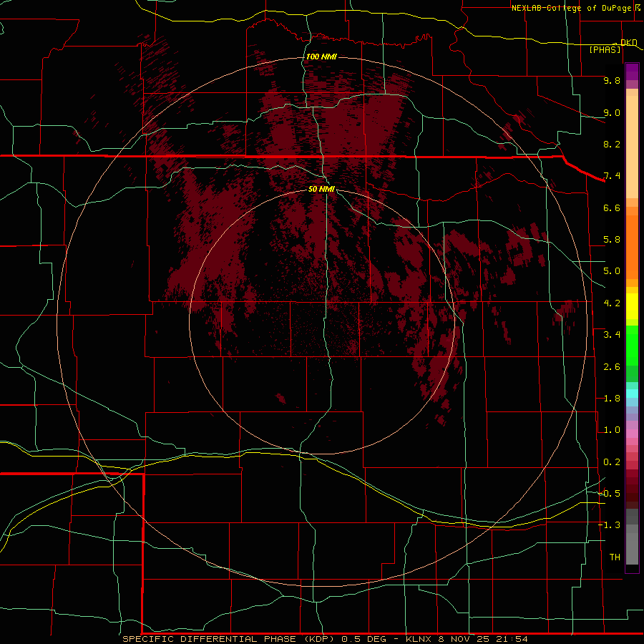Select the yellow color bar segment
Image resolution: width=644 pixels, height=644 pixels.
632,306
